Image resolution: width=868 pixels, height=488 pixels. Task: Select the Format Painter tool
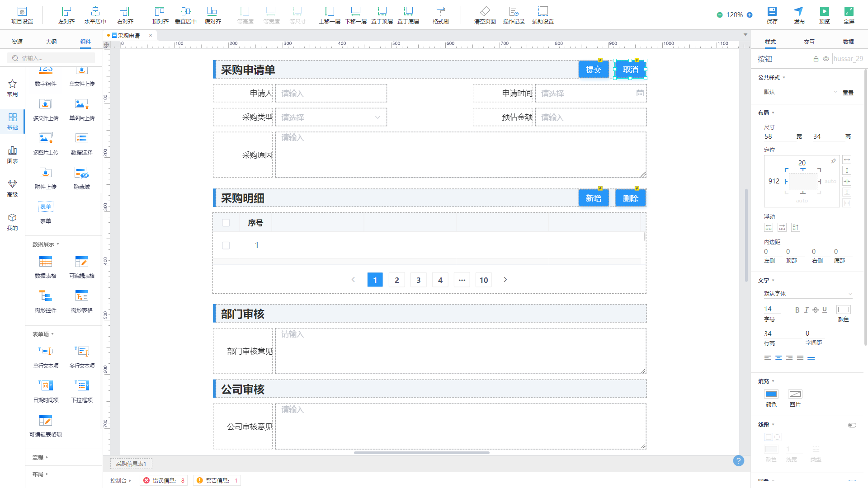[x=440, y=12]
